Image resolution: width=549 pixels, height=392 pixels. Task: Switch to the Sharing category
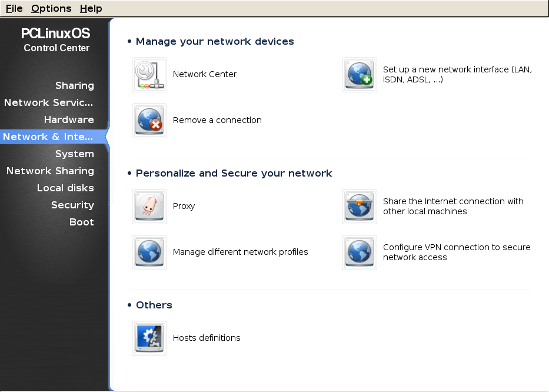pyautogui.click(x=75, y=85)
